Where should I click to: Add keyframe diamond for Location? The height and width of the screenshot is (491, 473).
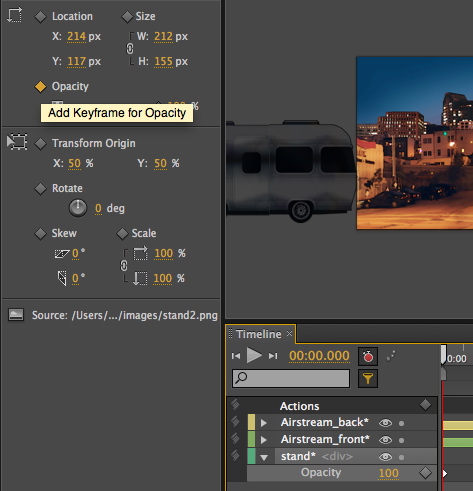click(40, 17)
